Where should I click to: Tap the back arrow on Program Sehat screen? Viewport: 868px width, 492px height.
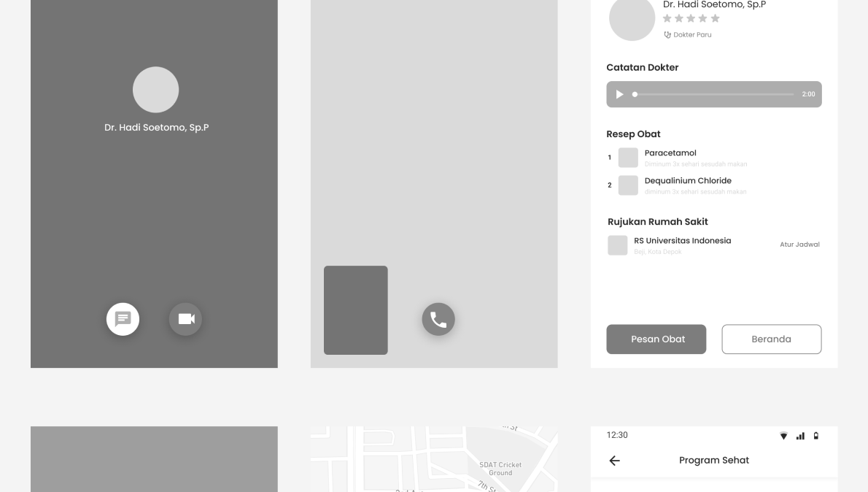(614, 460)
